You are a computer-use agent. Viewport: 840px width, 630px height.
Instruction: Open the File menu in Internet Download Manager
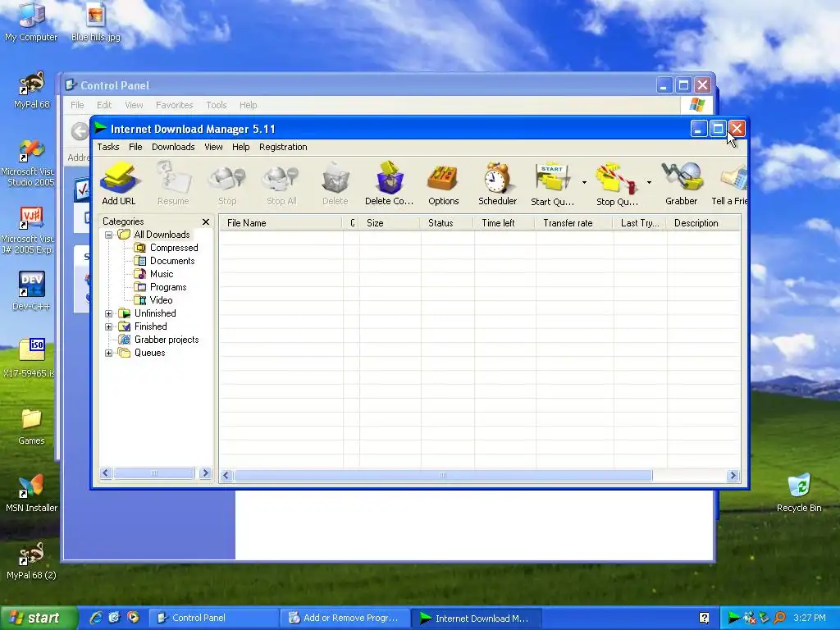135,147
